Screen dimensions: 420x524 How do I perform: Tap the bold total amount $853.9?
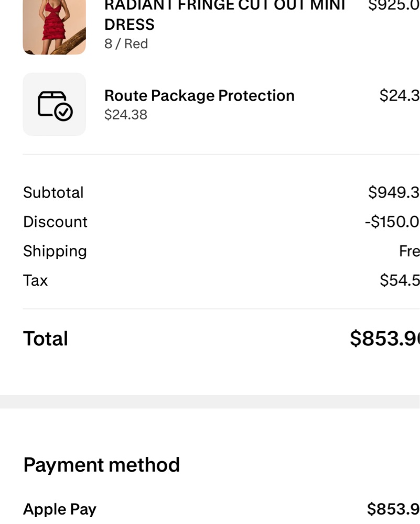(x=385, y=339)
